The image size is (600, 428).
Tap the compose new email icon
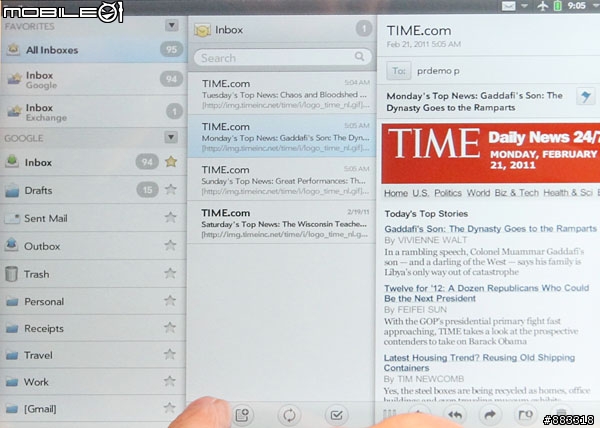coord(242,415)
